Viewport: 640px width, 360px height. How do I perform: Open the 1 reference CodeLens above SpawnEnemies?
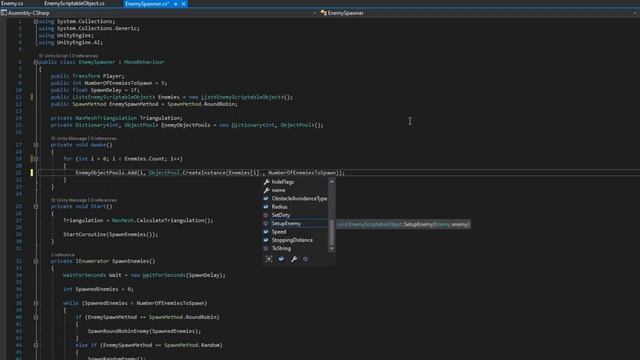pos(63,255)
